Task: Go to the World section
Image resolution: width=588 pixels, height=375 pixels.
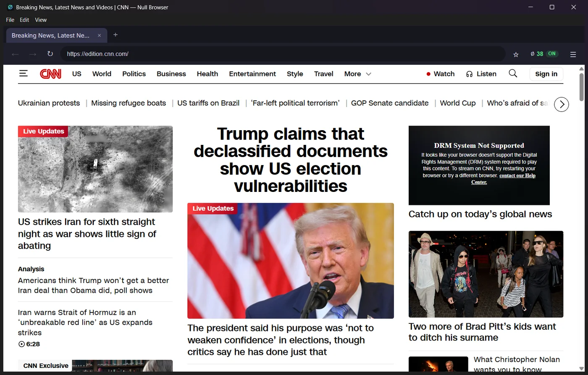Action: (102, 74)
